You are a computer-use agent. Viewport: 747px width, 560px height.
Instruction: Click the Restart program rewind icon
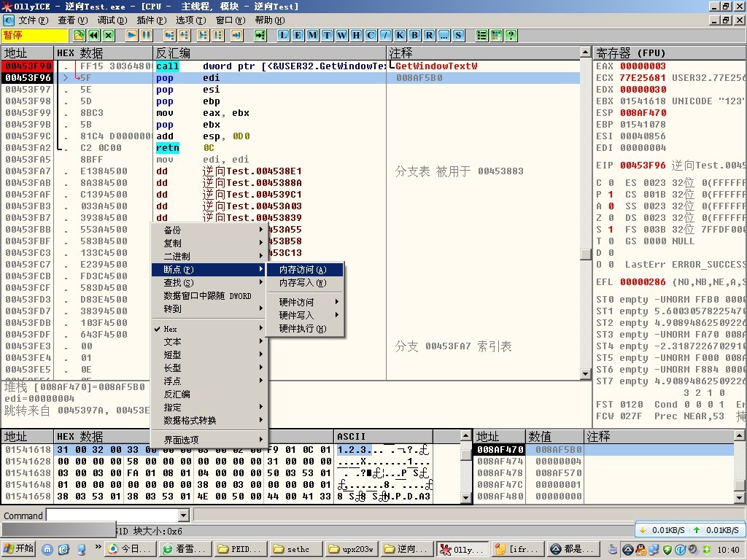point(94,35)
